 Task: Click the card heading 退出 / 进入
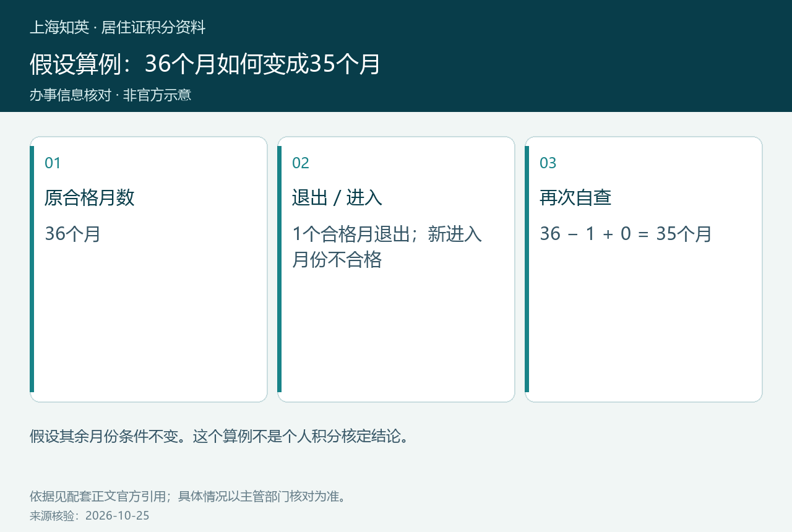pos(337,198)
